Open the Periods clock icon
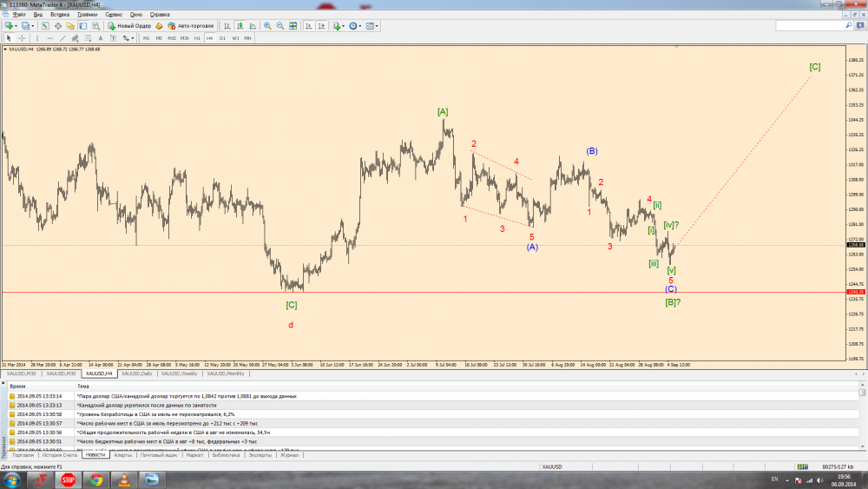Screen dimensions: 868x489 [x=352, y=25]
